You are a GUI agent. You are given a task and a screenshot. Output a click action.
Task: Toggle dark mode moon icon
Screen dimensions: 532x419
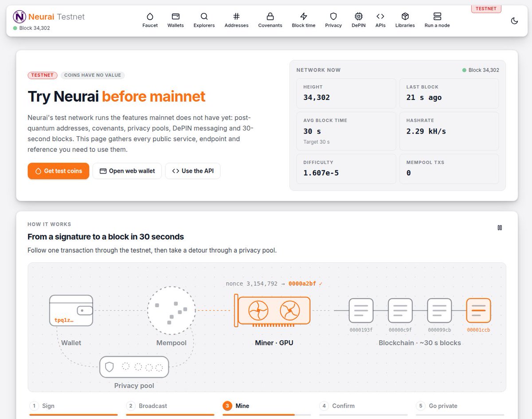tap(515, 21)
